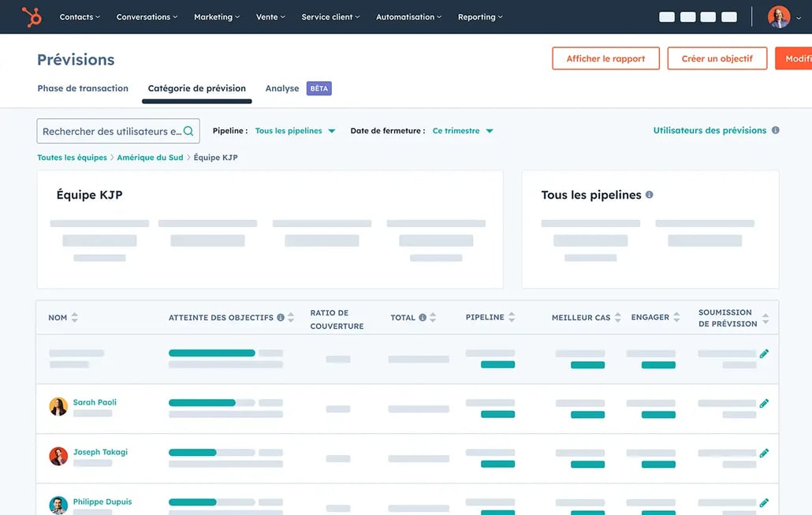Open the Pipeline filter dropdown

click(295, 131)
